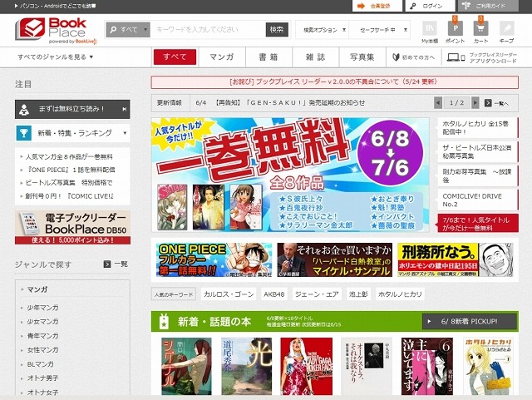Expand すべてのジャンルを見る menu
The image size is (532, 400).
pos(56,57)
